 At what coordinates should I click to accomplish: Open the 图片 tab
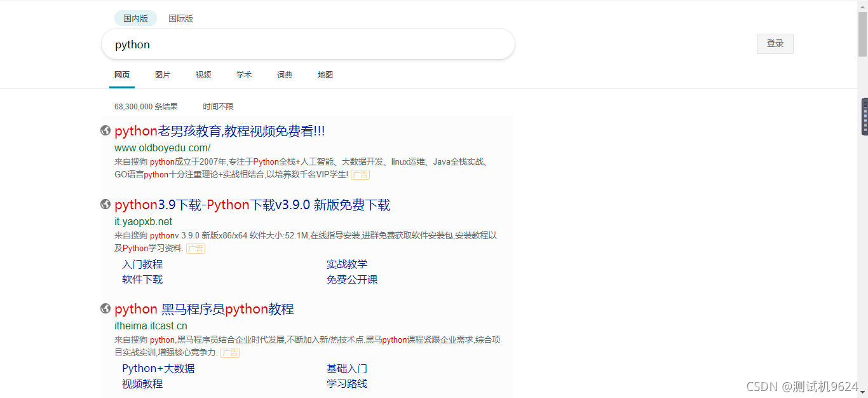click(163, 74)
